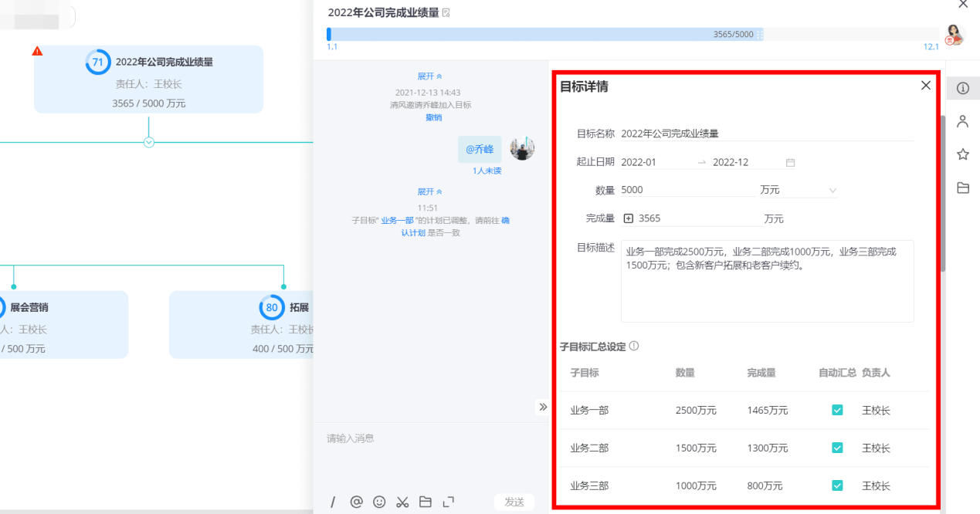Open the 万元 unit dropdown
This screenshot has height=514, width=980.
click(x=798, y=190)
